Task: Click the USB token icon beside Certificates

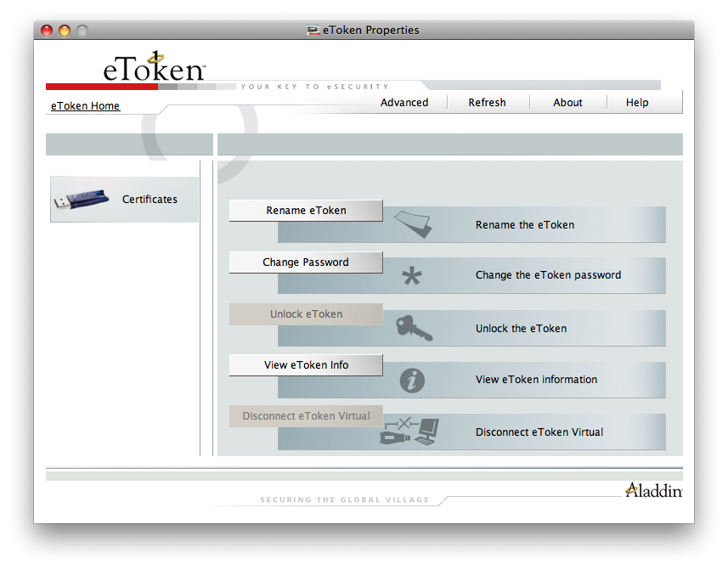Action: pos(82,200)
